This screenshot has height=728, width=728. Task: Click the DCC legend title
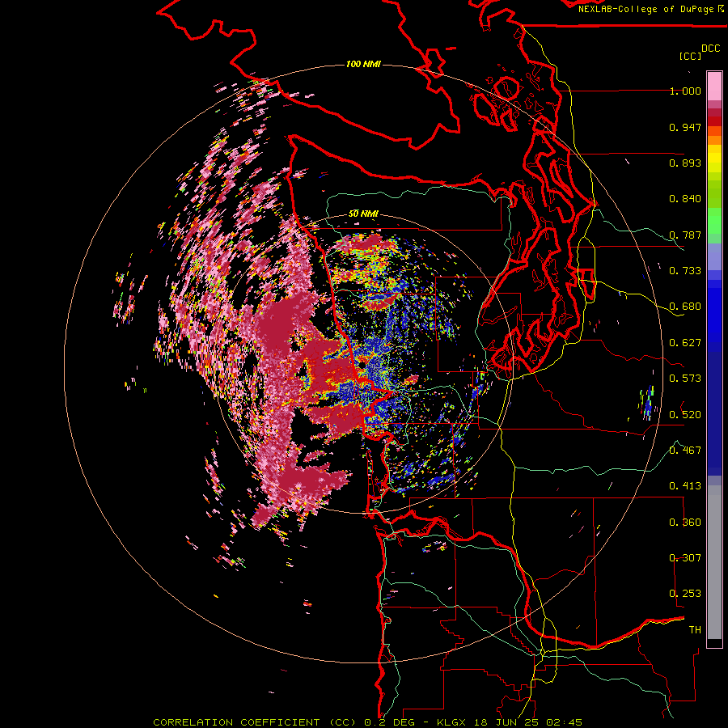click(x=711, y=49)
